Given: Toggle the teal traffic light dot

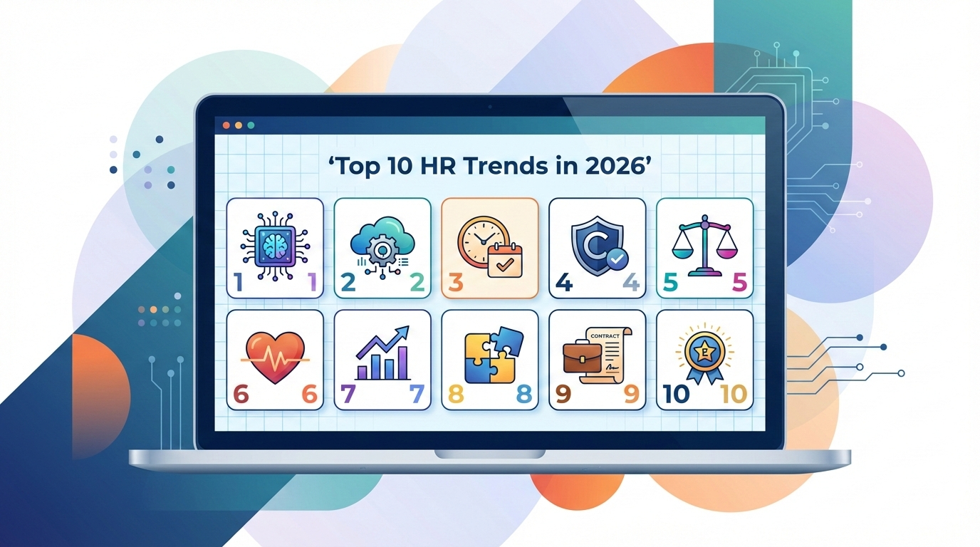Looking at the screenshot, I should pos(251,125).
